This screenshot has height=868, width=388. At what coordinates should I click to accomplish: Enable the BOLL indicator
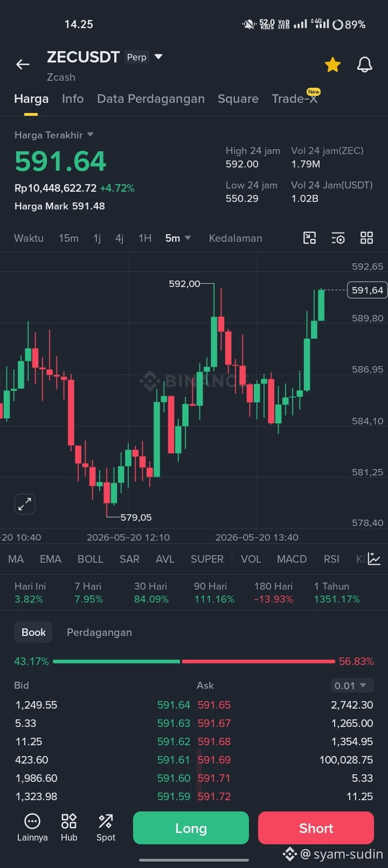91,559
